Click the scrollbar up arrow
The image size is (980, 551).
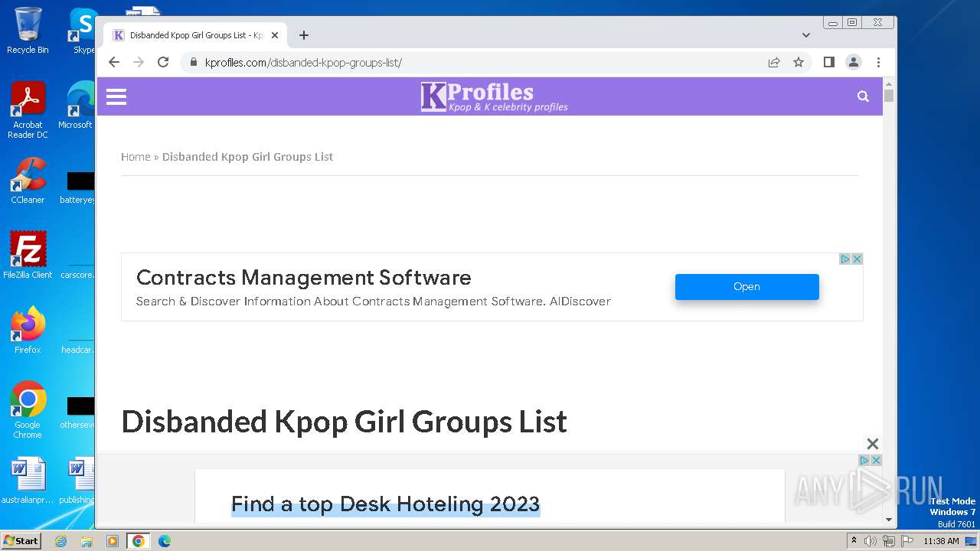(x=889, y=83)
